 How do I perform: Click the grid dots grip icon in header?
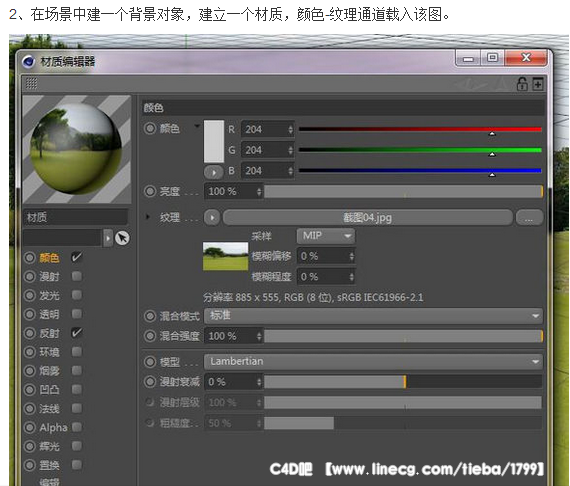click(x=32, y=83)
